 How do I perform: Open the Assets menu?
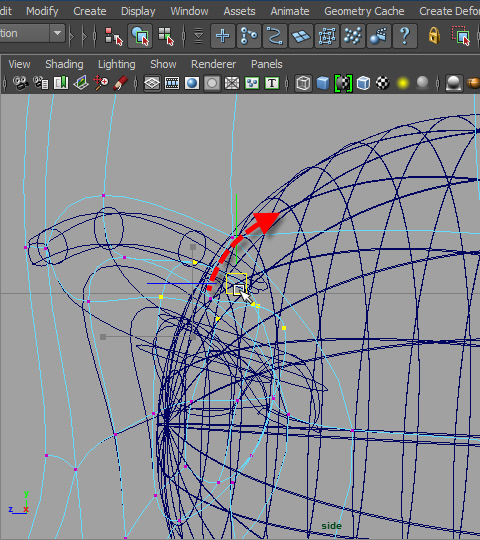pos(239,11)
